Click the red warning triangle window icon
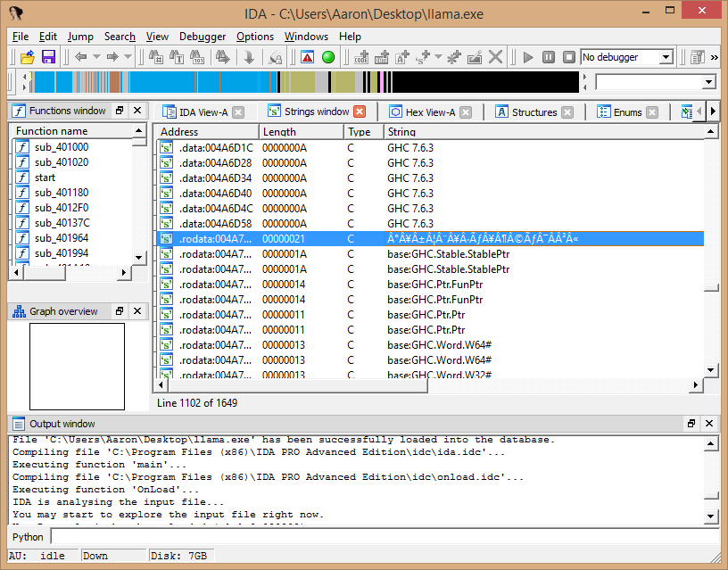Image resolution: width=728 pixels, height=570 pixels. [x=308, y=57]
